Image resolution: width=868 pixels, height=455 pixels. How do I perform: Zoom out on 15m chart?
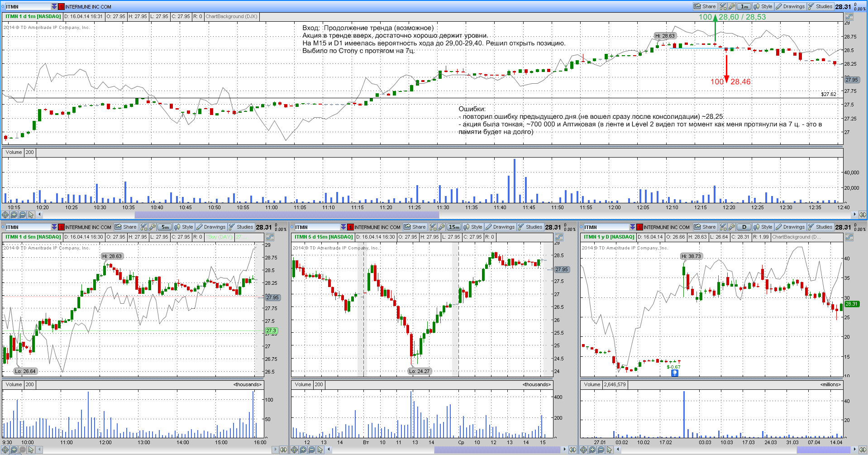click(311, 450)
